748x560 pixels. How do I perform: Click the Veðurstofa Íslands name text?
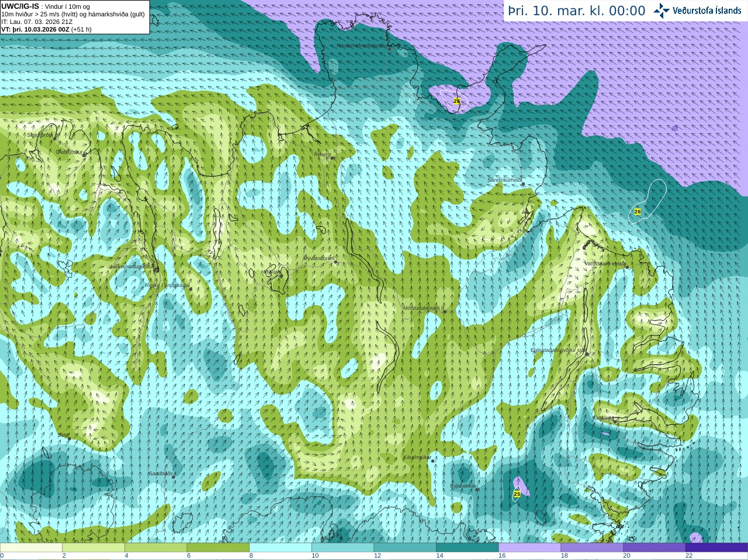707,11
